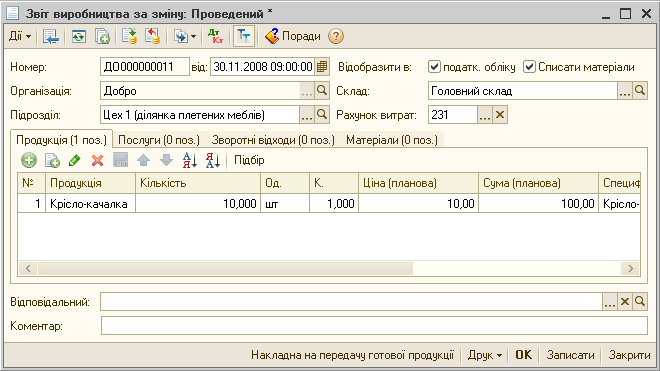Click the Записати save button
This screenshot has width=660, height=371.
tap(570, 355)
